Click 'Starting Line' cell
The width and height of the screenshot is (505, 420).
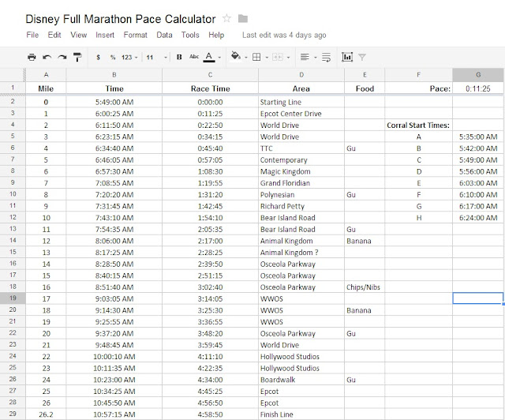pyautogui.click(x=301, y=102)
